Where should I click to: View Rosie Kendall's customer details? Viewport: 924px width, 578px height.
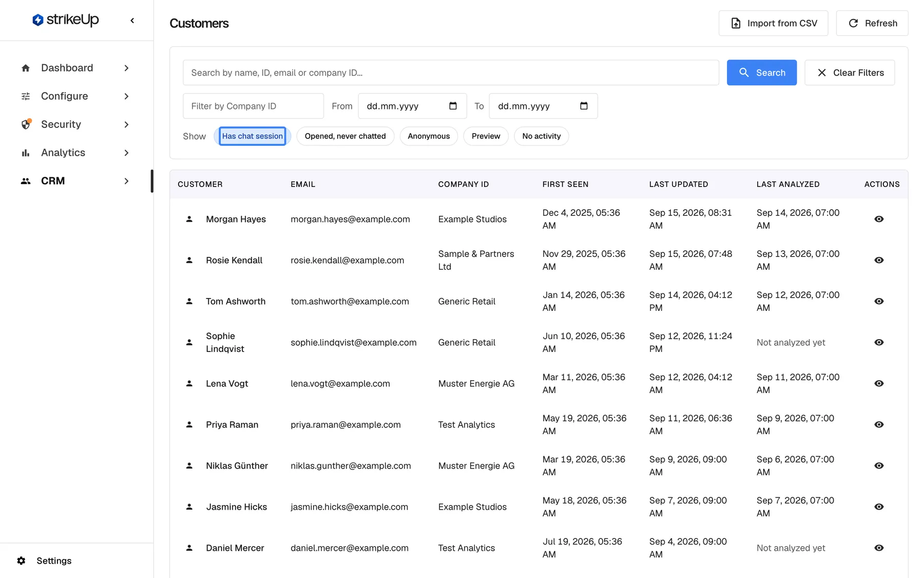click(879, 260)
